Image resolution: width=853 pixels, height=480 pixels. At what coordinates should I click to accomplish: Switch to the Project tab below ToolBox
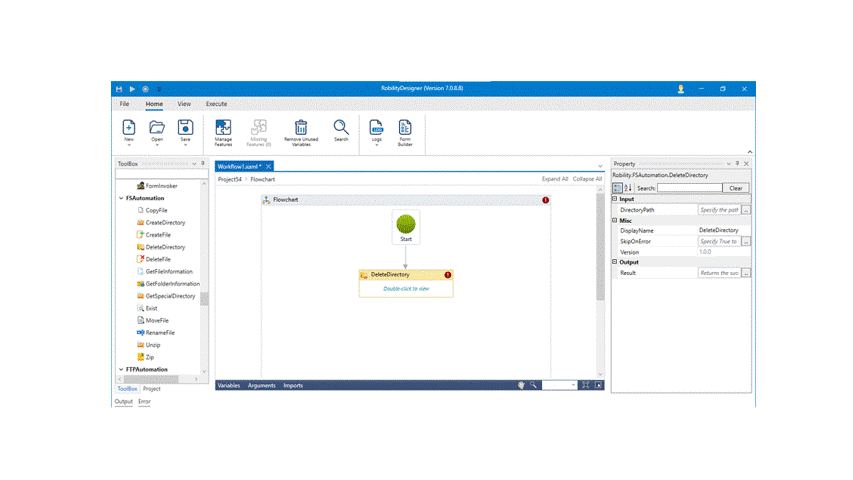click(151, 388)
